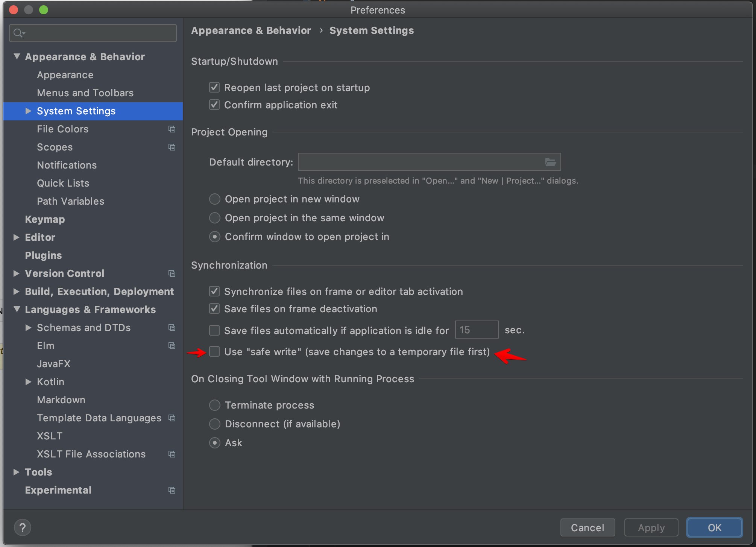Expand the System Settings tree arrow
The image size is (756, 547).
pos(28,111)
